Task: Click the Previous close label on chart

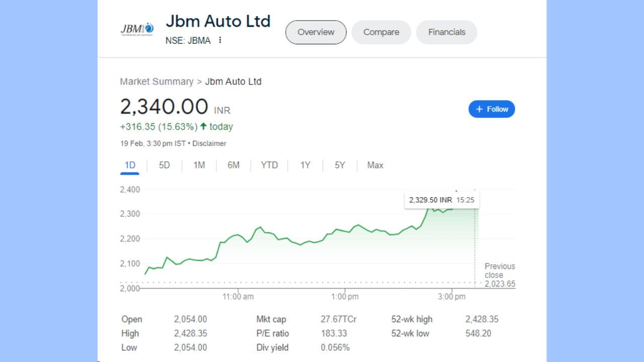Action: pyautogui.click(x=500, y=270)
